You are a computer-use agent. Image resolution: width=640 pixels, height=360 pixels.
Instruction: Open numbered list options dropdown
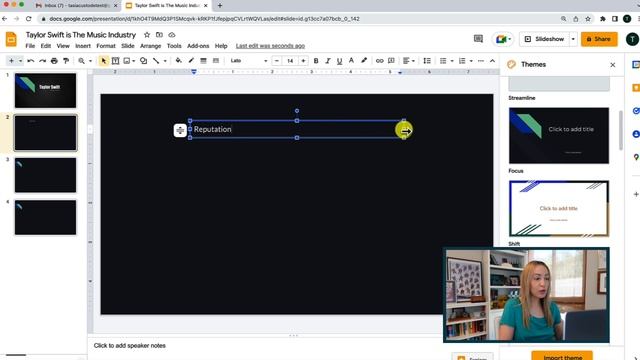point(471,61)
